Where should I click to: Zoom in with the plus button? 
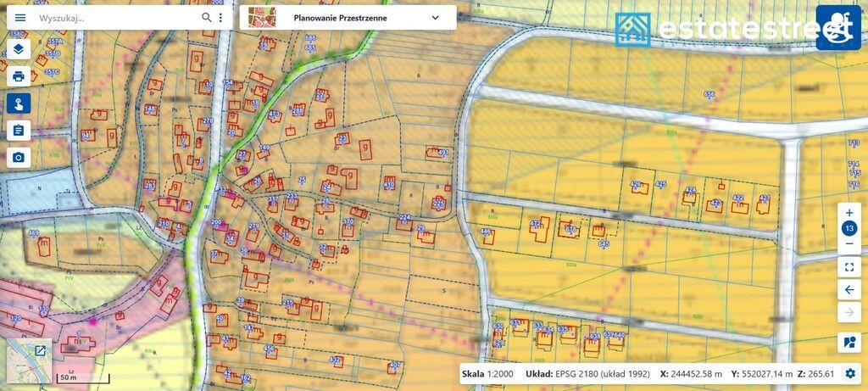point(849,213)
